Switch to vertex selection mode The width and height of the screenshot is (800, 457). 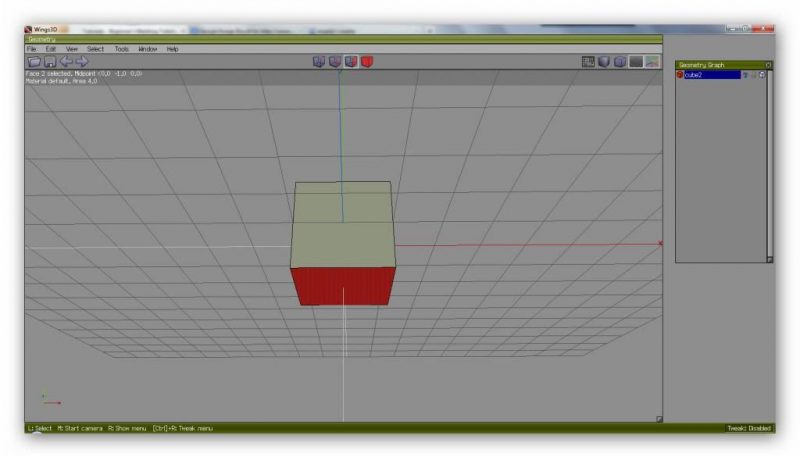pyautogui.click(x=319, y=62)
